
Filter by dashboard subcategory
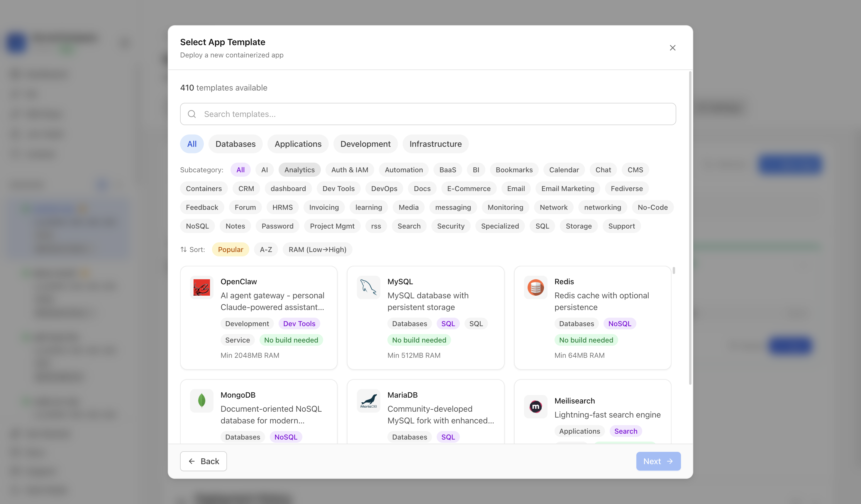tap(288, 188)
